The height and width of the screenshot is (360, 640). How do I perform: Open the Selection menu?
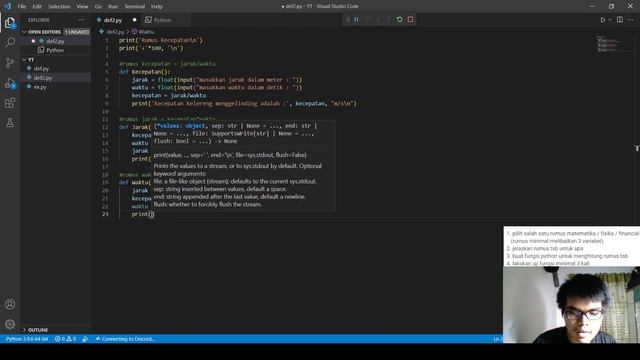coord(59,7)
